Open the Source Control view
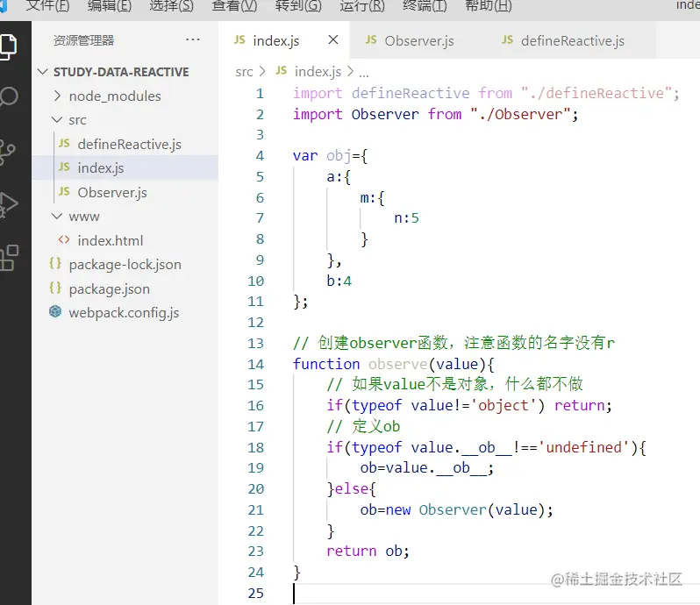 click(7, 153)
